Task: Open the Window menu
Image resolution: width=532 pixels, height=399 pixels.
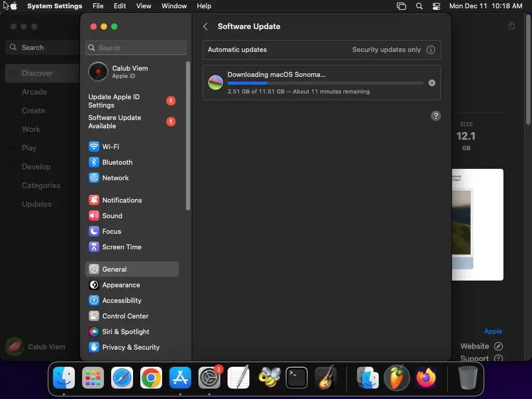Action: coord(174,6)
